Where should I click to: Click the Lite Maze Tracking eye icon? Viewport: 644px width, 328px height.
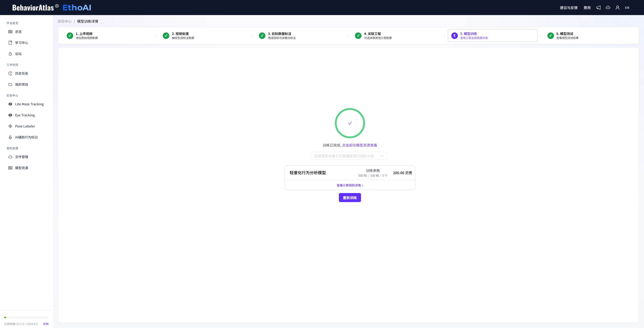[10, 104]
